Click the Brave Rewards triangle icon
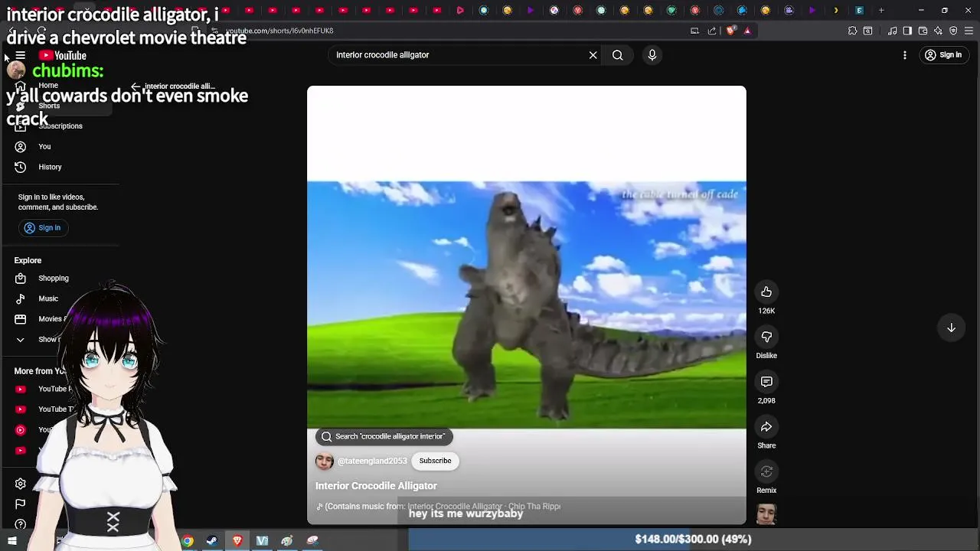 point(747,31)
